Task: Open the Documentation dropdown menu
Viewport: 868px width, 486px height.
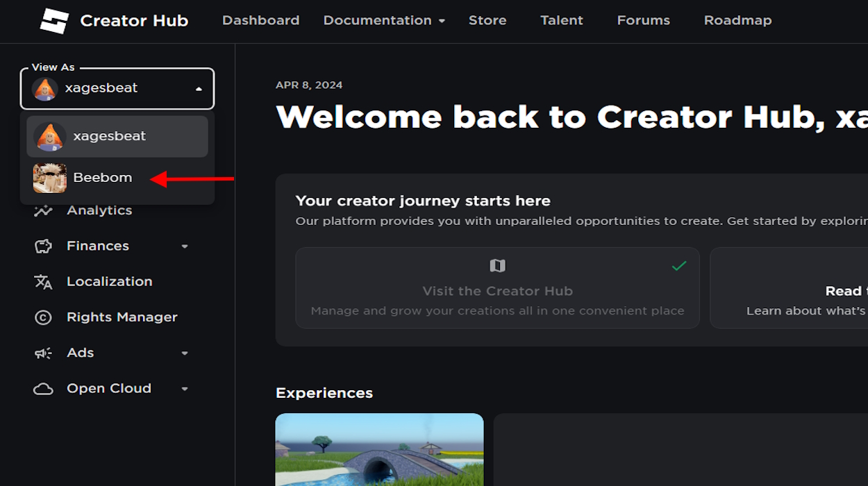Action: point(383,21)
